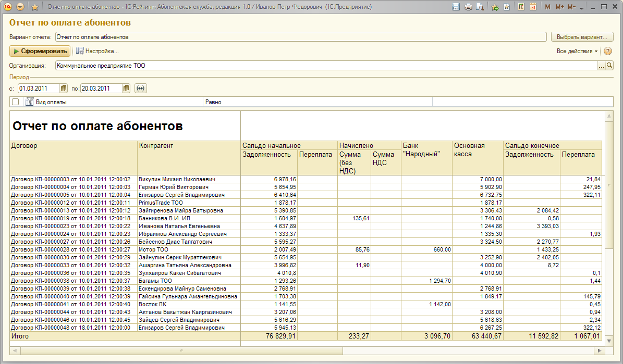Screen dimensions: 623x364
Task: Click the period selection arrows button
Action: 140,89
